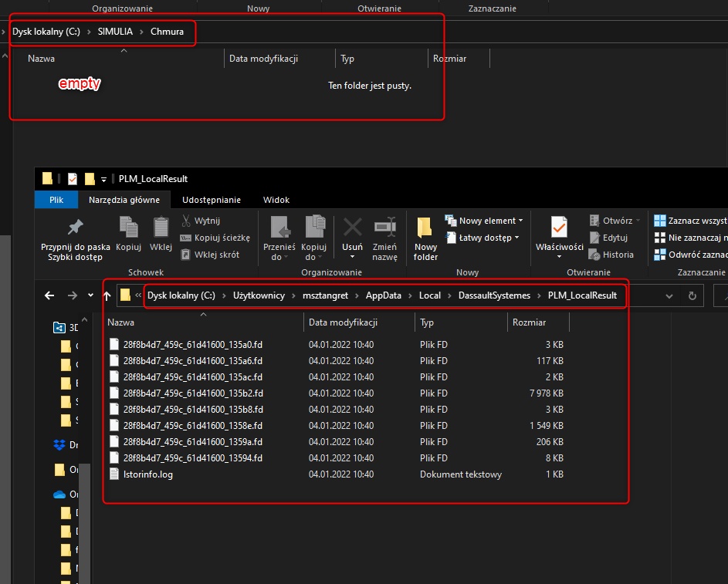Click the SIMULIA breadcrumb in the Chmura window
The height and width of the screenshot is (584, 728).
[x=115, y=32]
